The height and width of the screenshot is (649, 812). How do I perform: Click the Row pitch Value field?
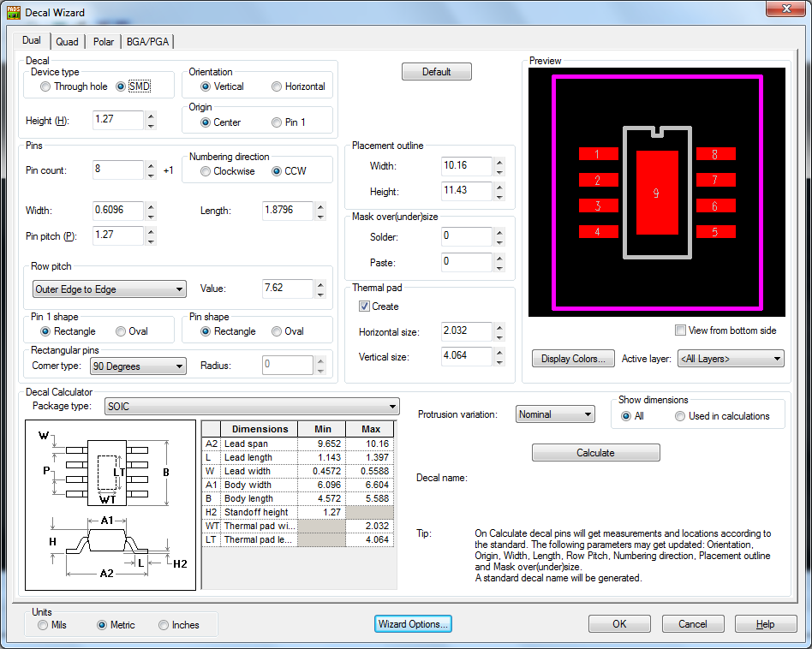point(288,289)
